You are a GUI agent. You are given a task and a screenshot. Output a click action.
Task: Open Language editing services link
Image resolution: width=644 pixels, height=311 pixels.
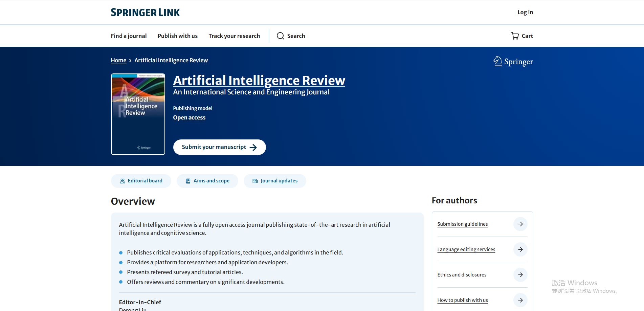[466, 249]
